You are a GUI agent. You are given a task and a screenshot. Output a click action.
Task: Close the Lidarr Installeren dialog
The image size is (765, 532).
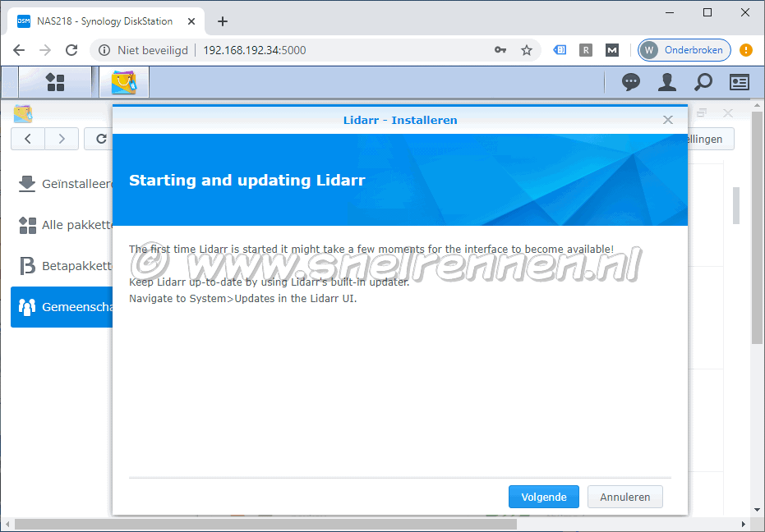point(668,120)
